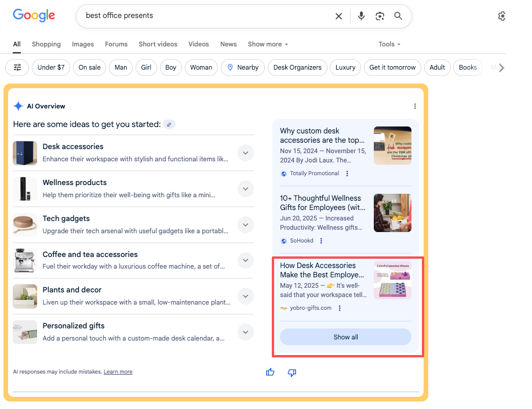Toggle the On sale filter chip
Image resolution: width=532 pixels, height=409 pixels.
click(89, 67)
